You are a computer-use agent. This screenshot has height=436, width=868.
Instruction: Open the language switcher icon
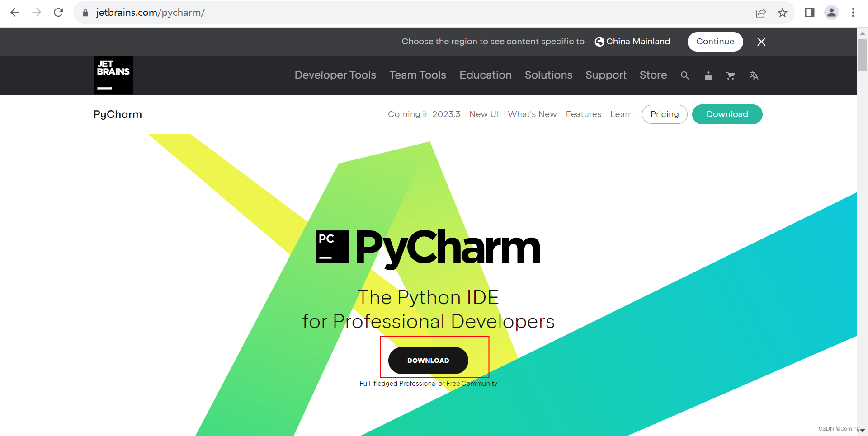754,75
